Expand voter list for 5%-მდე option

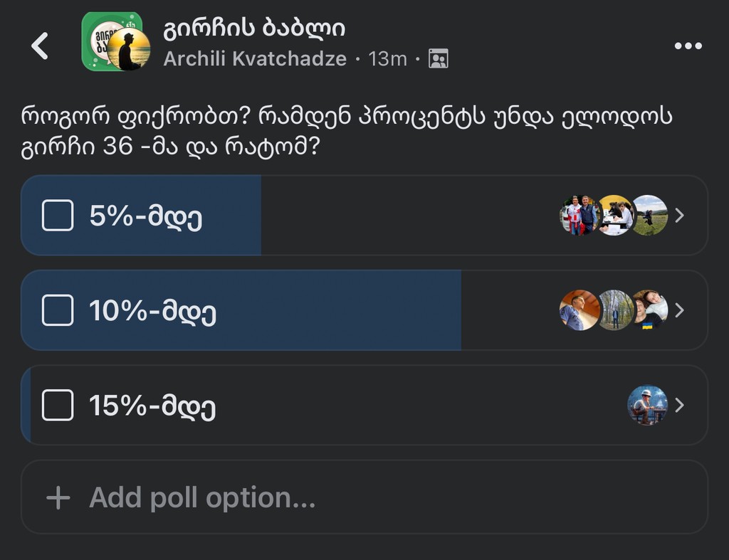680,215
